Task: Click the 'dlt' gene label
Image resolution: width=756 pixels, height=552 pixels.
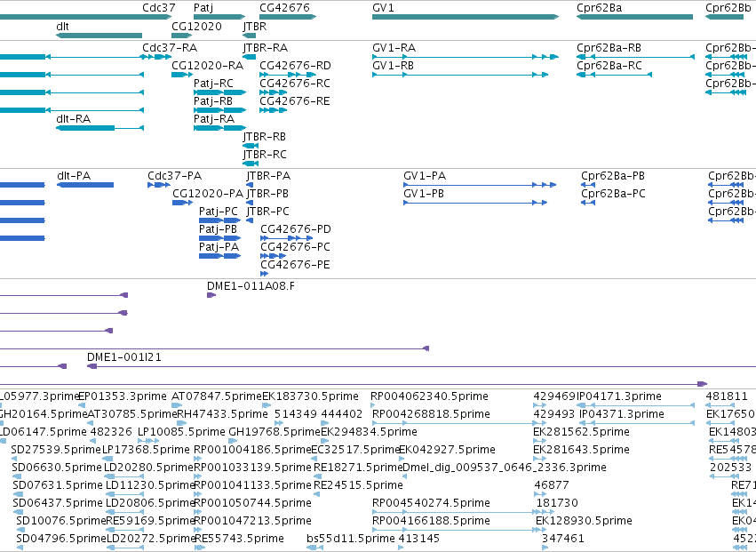Action: pyautogui.click(x=62, y=26)
